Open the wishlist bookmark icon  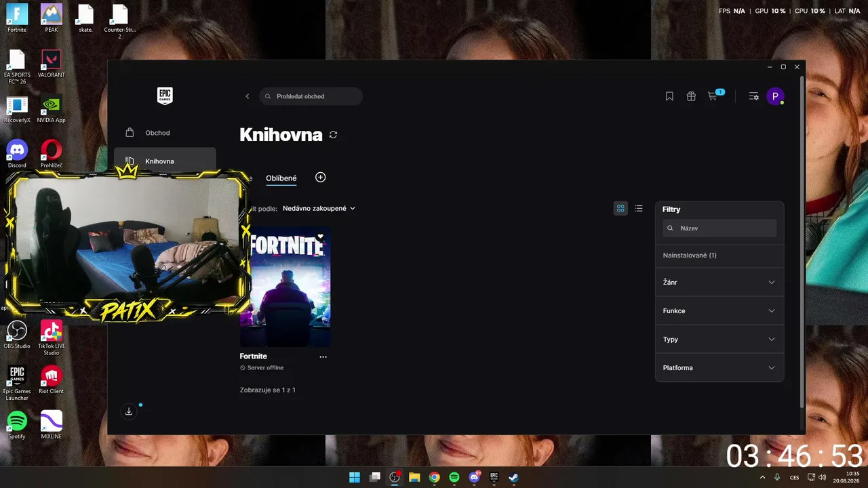coord(669,96)
